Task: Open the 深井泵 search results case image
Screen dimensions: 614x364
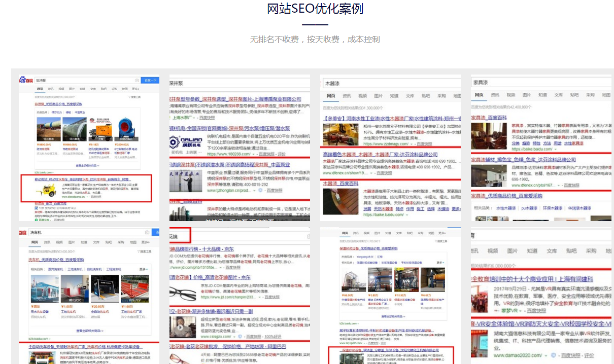Action: [240, 148]
